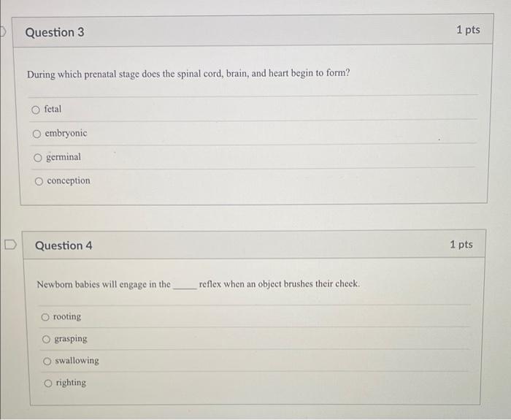Choose the rooting reflex radio button
This screenshot has width=511, height=420.
point(45,317)
